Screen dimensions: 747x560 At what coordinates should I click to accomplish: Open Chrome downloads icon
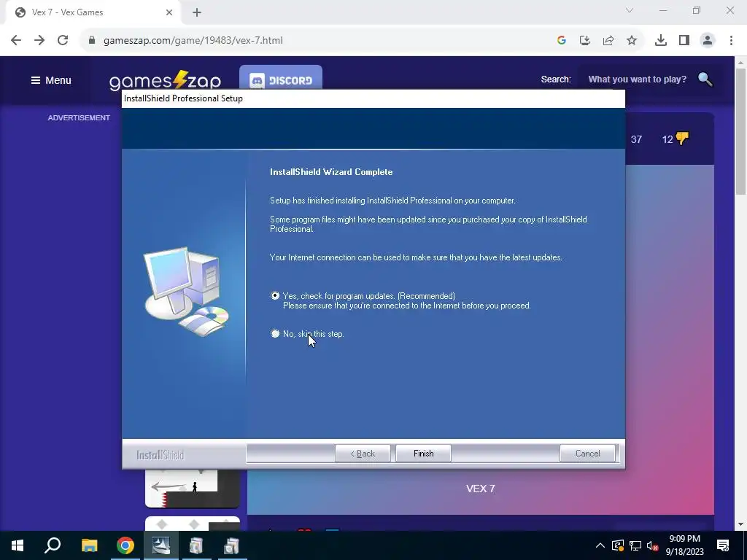(x=661, y=41)
